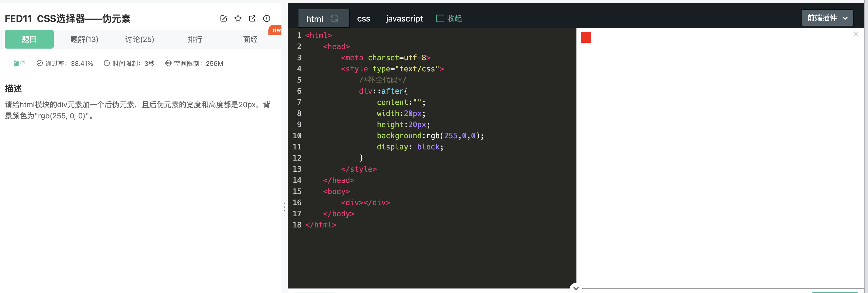Open problem in new window icon
The height and width of the screenshot is (293, 868).
252,19
